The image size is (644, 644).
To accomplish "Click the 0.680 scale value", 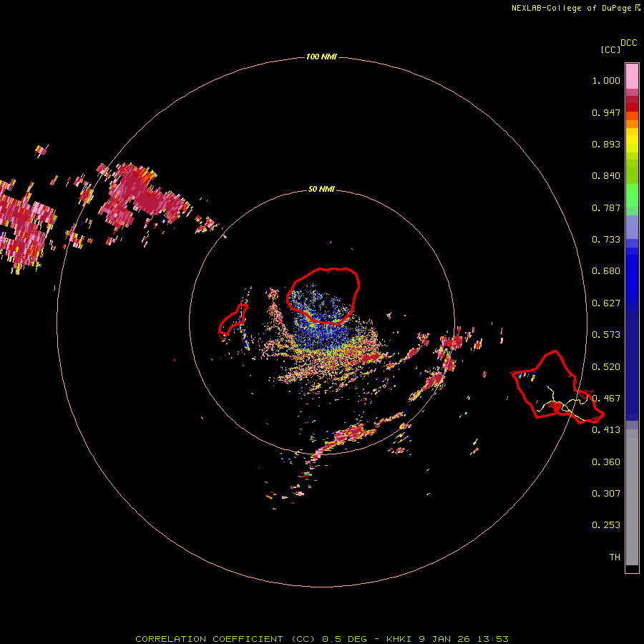I will point(606,271).
